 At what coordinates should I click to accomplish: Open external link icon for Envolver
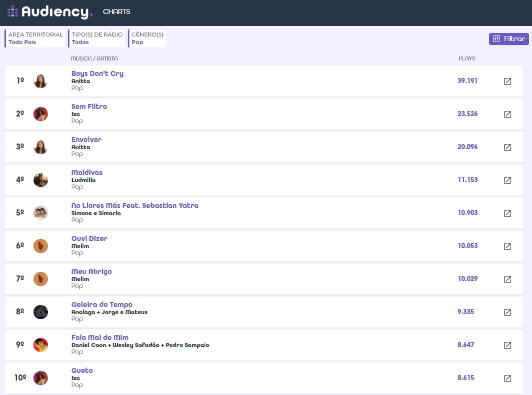click(507, 147)
